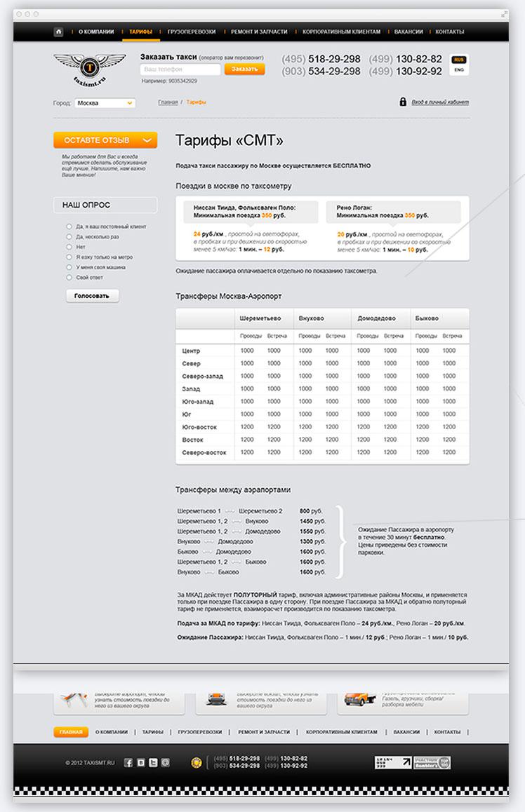This screenshot has height=812, width=525.
Task: Select 'Да, я ваш постоянный клиент' option
Action: point(69,226)
